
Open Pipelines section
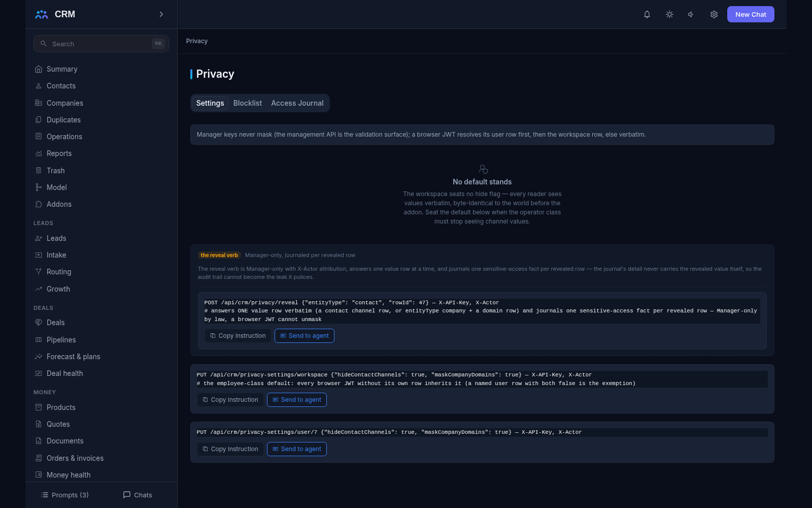point(101,340)
